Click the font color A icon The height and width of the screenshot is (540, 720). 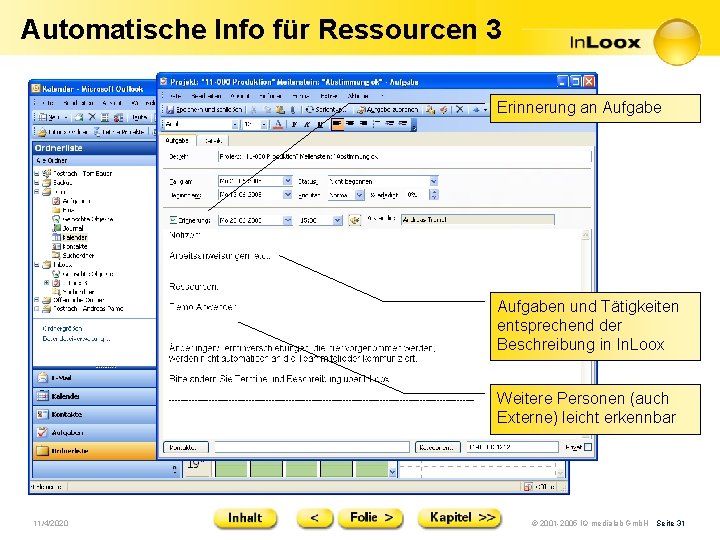pos(277,124)
